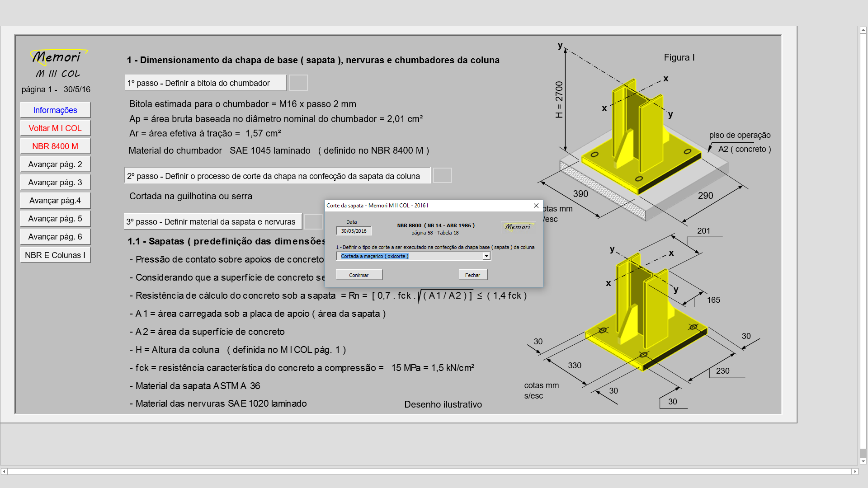The image size is (868, 488).
Task: Click 'fck = resistência característica' line
Action: [x=302, y=368]
